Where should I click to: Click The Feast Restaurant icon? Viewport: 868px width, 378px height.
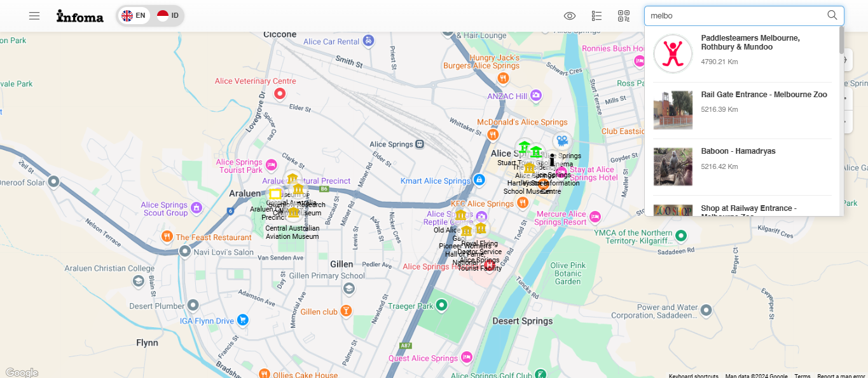(167, 237)
